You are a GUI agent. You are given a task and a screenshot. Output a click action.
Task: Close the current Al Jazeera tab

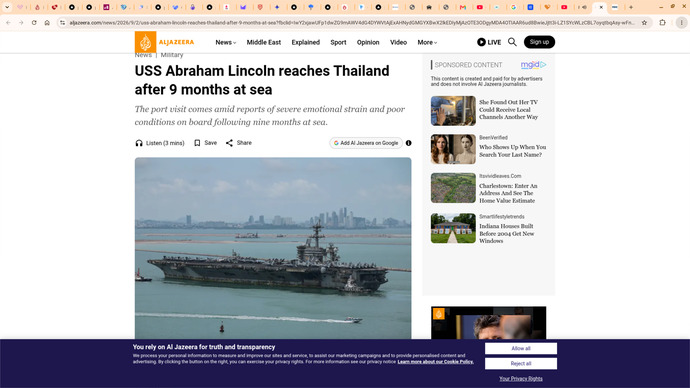(601, 7)
